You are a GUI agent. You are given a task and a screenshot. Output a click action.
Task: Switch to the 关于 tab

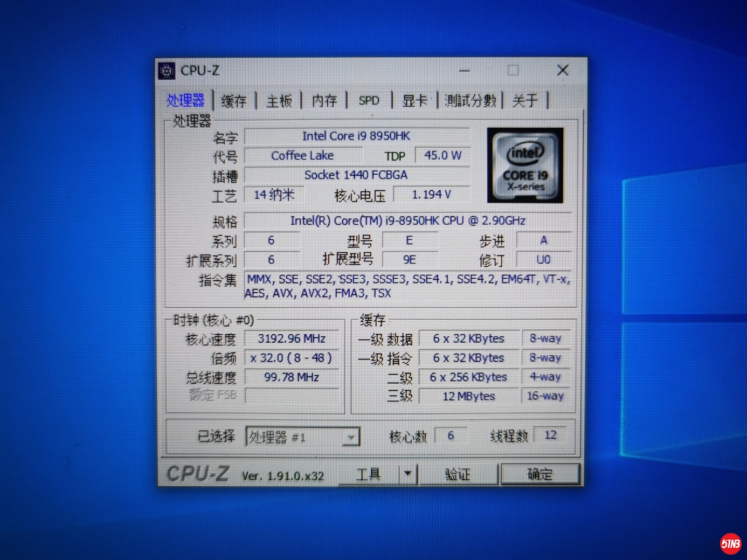(525, 101)
